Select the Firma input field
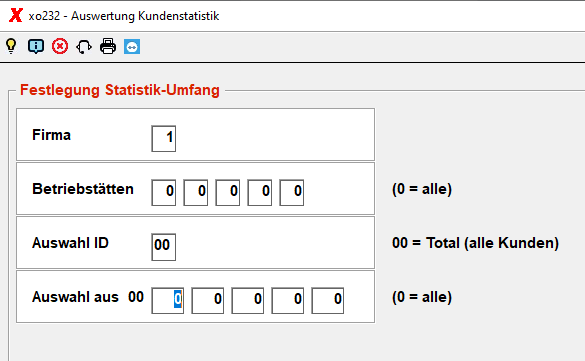The image size is (585, 361). coord(163,138)
